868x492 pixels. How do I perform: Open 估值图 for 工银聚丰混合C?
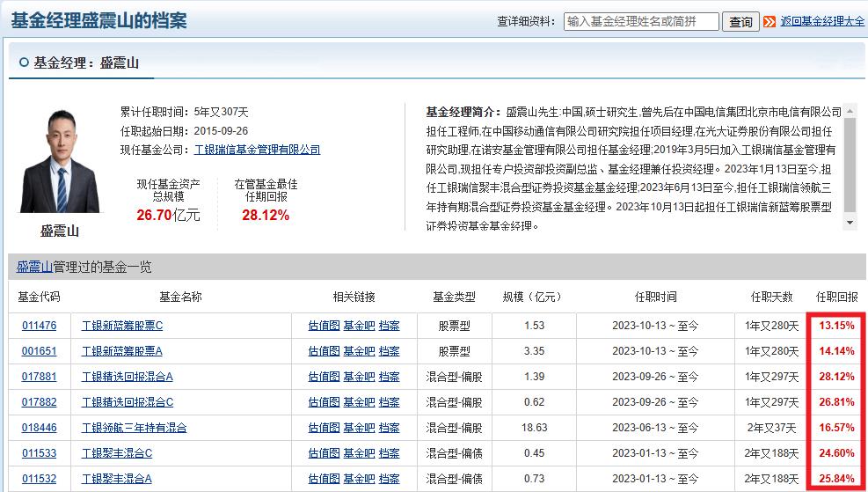tap(324, 453)
